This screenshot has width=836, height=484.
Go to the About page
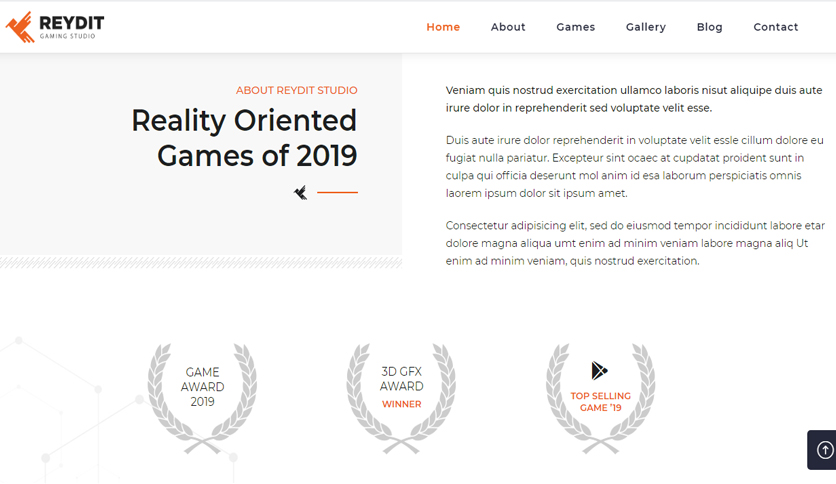pos(508,27)
